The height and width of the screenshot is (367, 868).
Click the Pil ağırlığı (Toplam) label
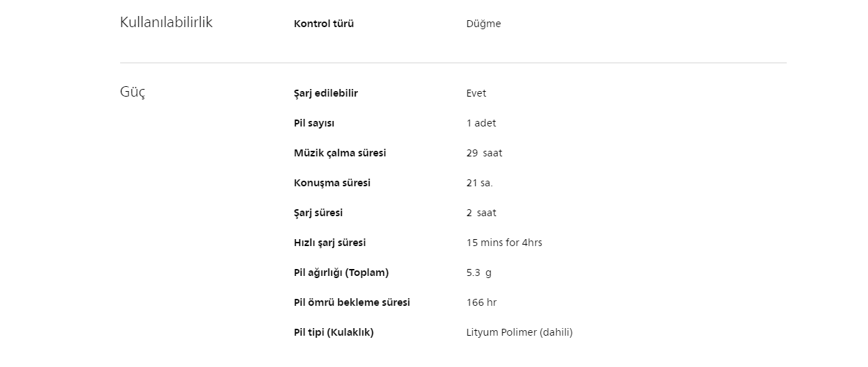(x=341, y=272)
